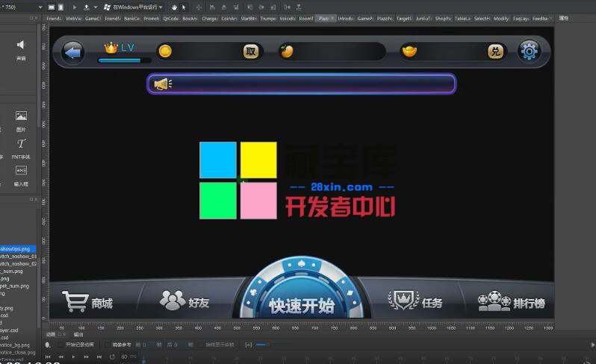Image resolution: width=596 pixels, height=364 pixels.
Task: Select the input box (输入框) widget
Action: point(21,176)
